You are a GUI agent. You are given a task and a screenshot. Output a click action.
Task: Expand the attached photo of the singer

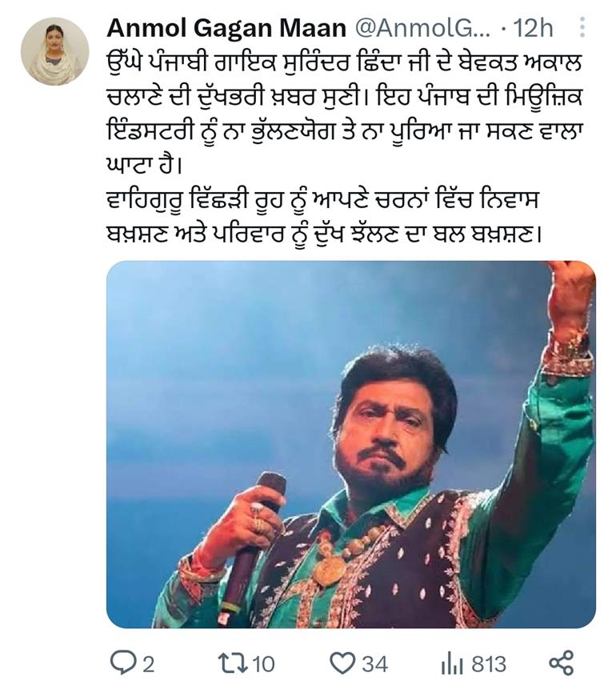(350, 444)
